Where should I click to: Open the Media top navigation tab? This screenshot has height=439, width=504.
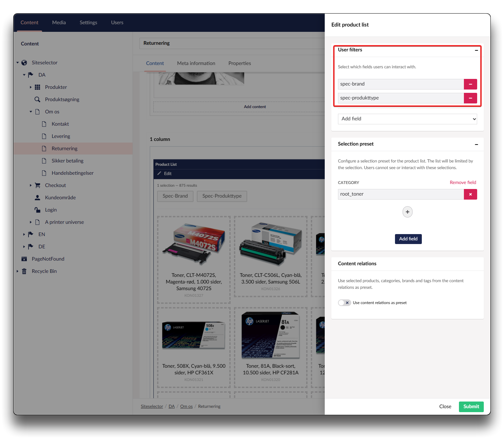(59, 23)
